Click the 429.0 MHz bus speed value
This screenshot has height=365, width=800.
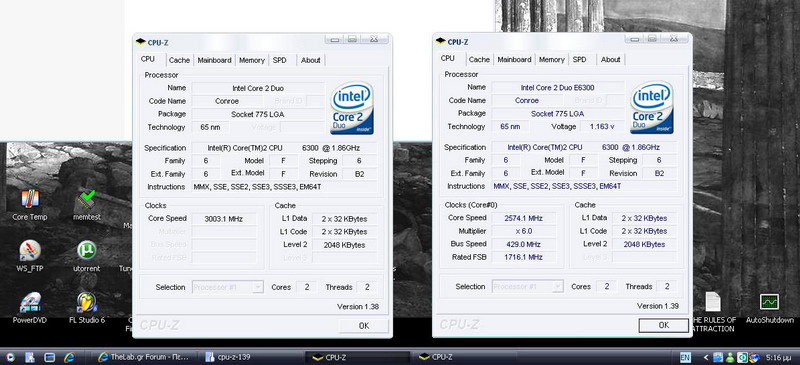point(524,245)
